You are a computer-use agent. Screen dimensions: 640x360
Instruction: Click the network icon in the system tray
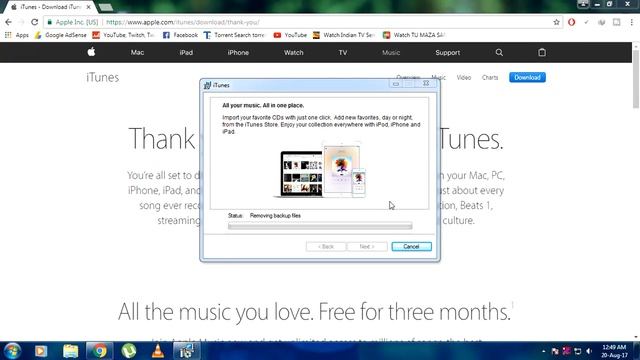click(x=578, y=351)
